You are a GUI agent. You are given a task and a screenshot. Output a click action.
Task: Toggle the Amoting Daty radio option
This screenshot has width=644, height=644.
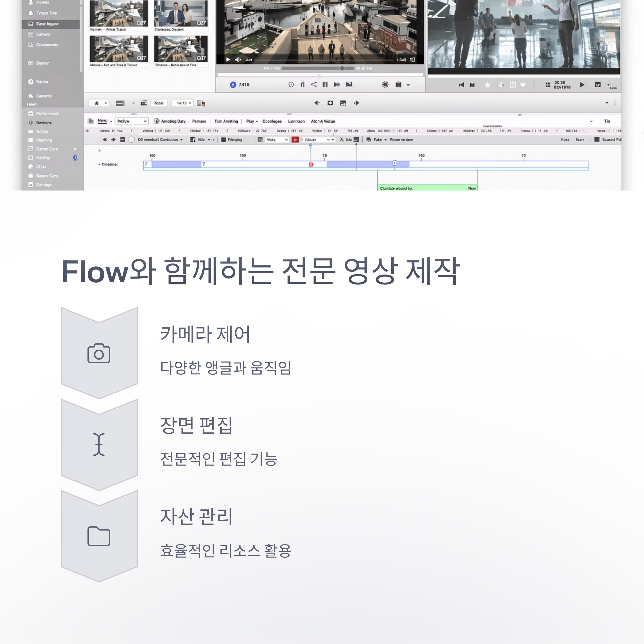(x=157, y=121)
